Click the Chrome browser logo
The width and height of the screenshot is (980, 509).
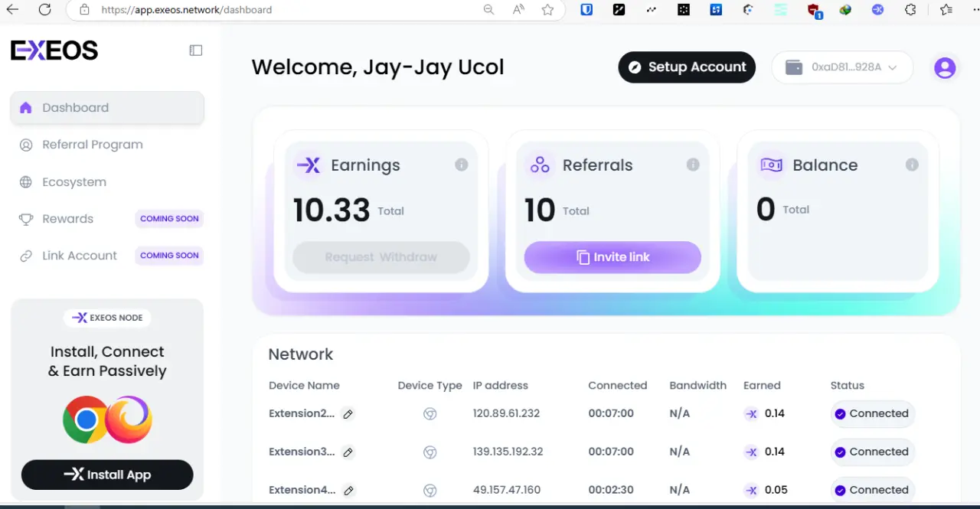point(86,419)
